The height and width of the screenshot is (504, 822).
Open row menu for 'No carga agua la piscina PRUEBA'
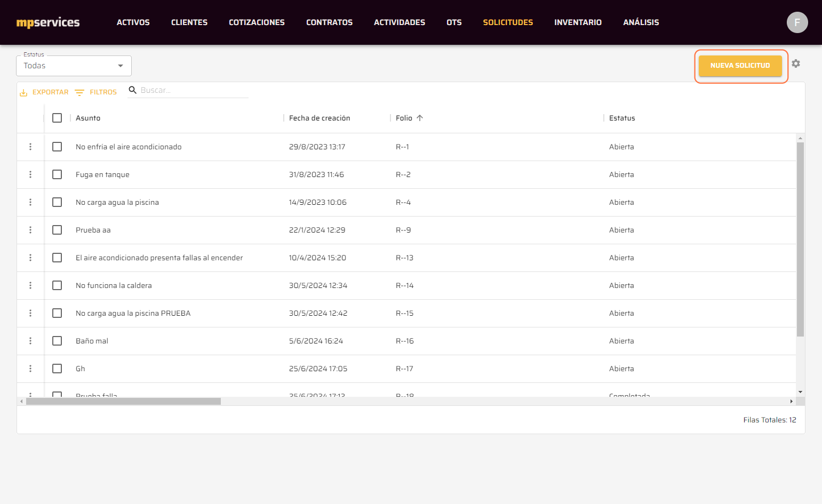pyautogui.click(x=30, y=313)
